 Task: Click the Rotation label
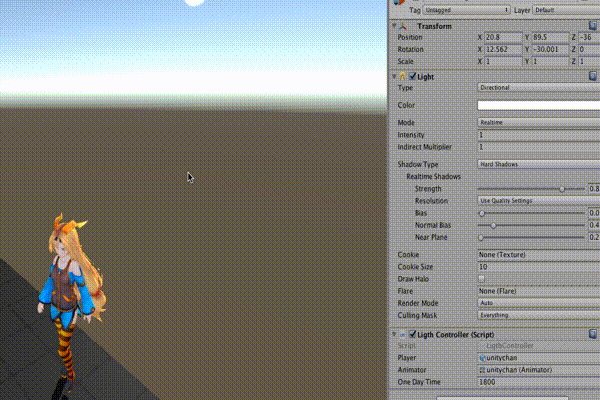click(410, 49)
